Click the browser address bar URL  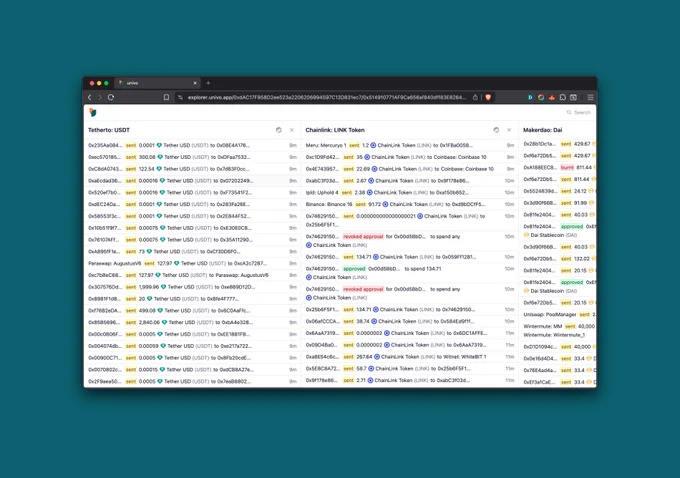[x=327, y=97]
